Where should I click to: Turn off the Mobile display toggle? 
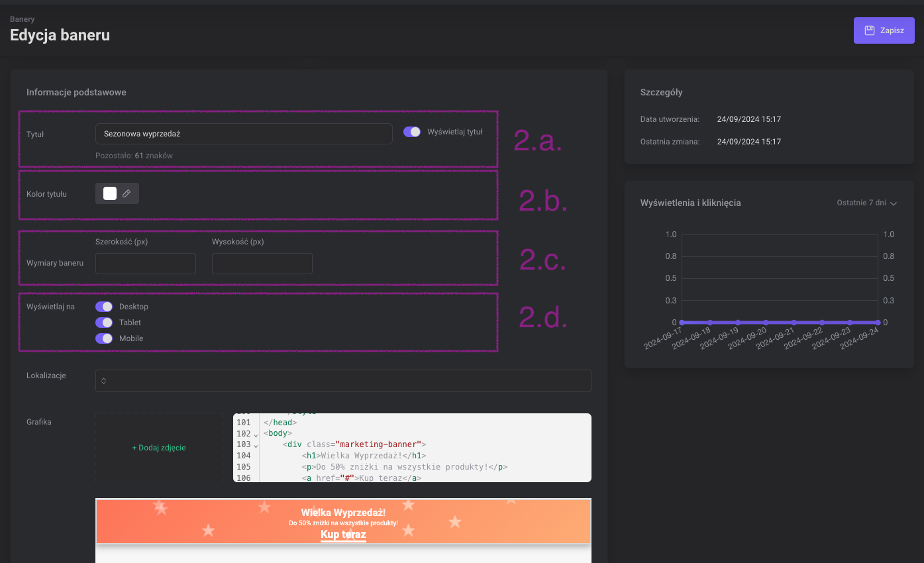(104, 338)
